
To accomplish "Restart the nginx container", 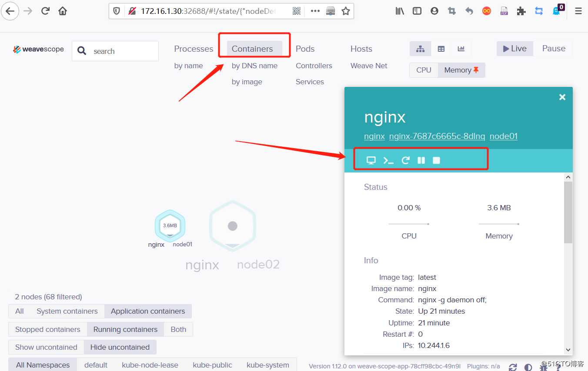I will 405,160.
